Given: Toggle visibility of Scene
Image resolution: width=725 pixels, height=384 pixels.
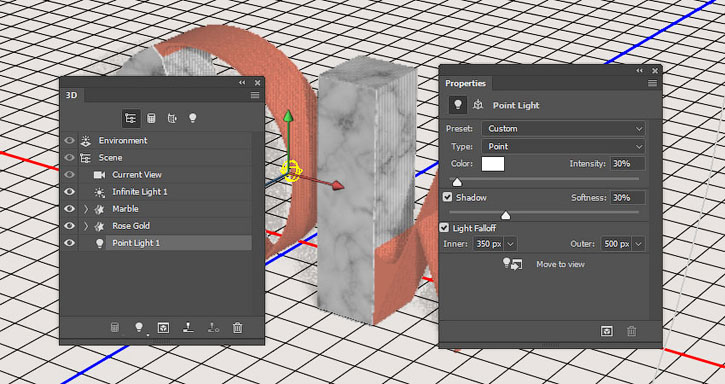Looking at the screenshot, I should (69, 158).
